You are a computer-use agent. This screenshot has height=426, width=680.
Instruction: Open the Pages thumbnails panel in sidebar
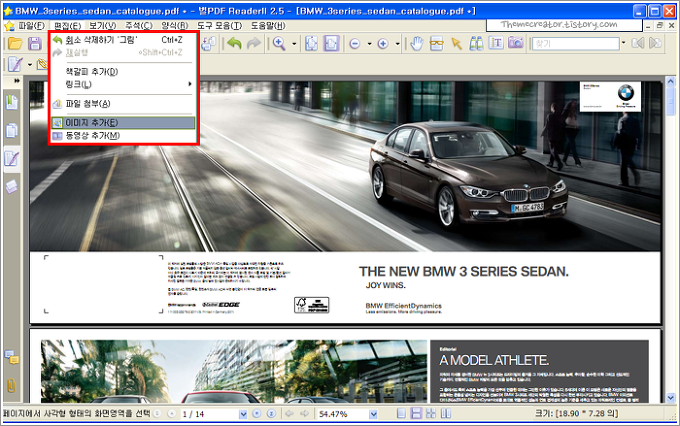point(12,131)
